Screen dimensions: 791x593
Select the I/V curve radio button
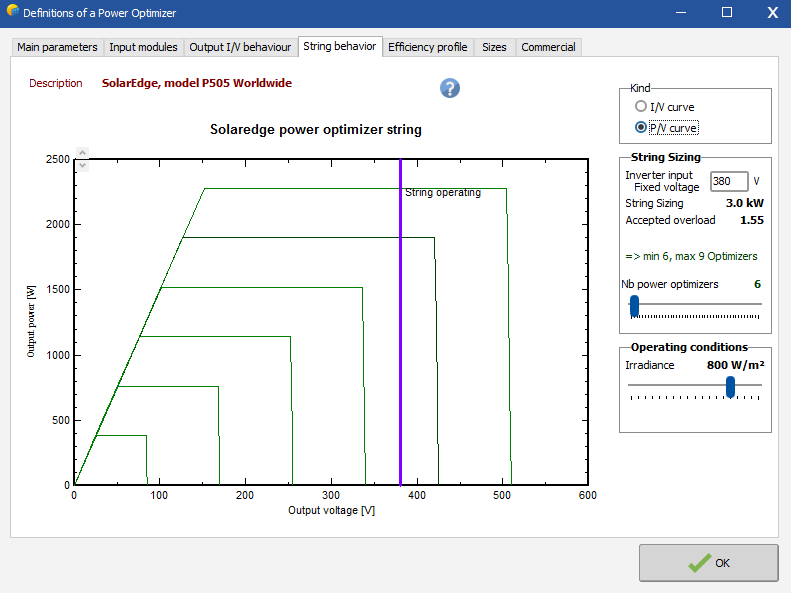pyautogui.click(x=641, y=106)
